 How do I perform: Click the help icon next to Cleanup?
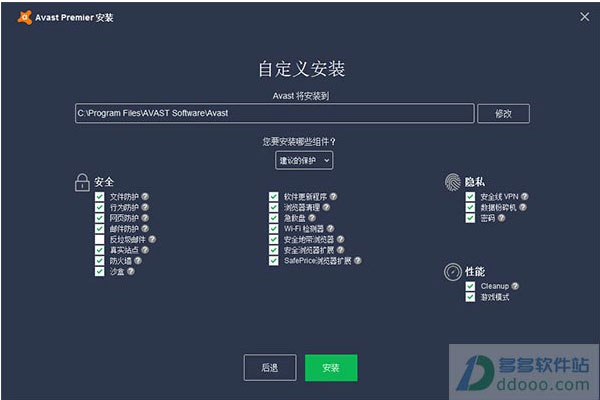pos(515,286)
